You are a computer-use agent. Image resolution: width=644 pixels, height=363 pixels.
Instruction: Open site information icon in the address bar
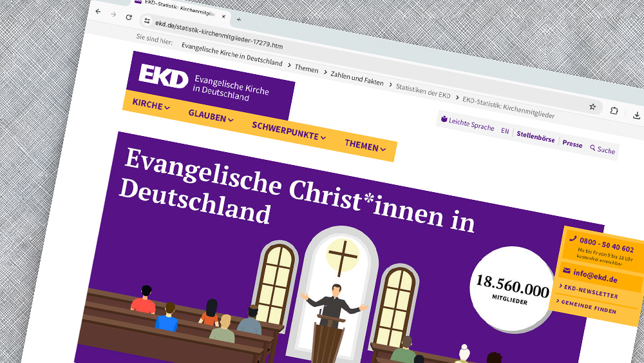pos(147,21)
